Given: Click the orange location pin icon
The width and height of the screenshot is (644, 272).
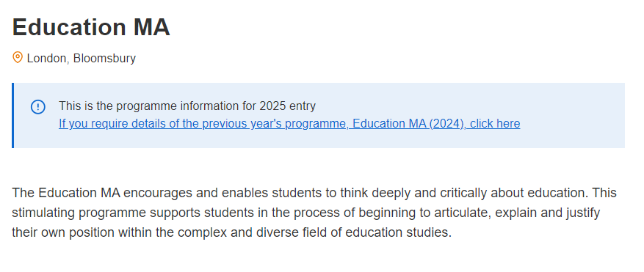Looking at the screenshot, I should click(17, 57).
